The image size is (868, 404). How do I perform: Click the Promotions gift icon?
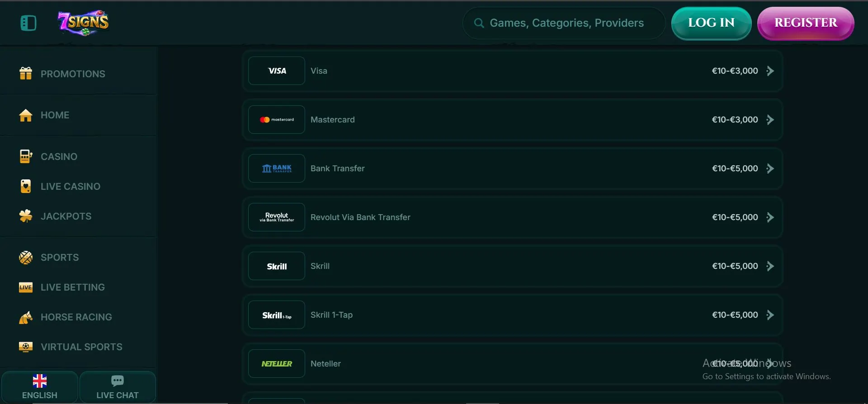26,73
